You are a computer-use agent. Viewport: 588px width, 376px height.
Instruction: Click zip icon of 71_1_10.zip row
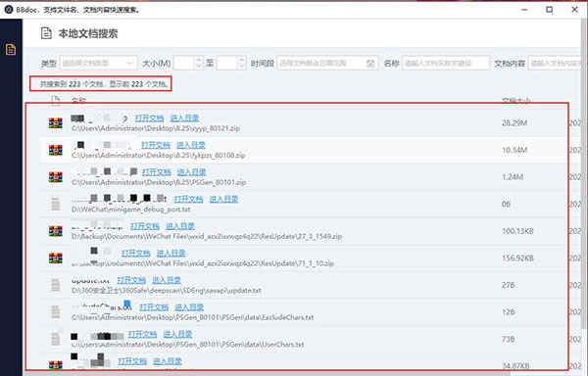pyautogui.click(x=56, y=258)
